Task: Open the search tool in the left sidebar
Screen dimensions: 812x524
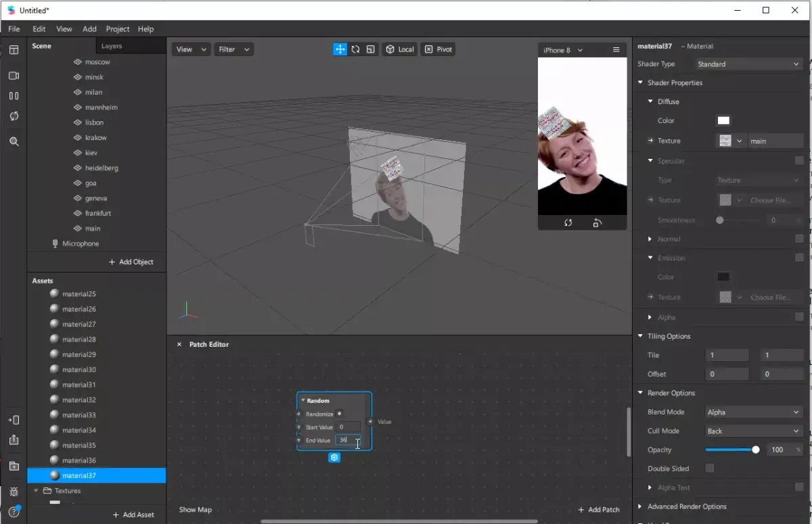Action: 14,141
